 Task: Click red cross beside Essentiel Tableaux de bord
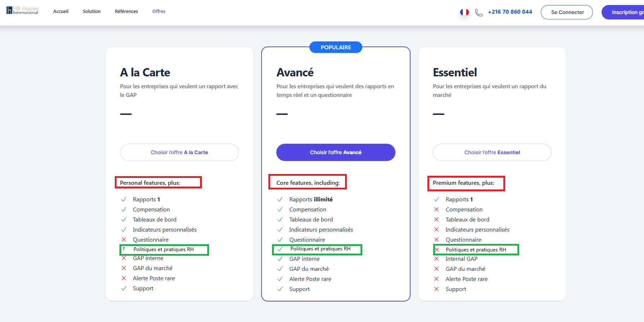pos(436,219)
